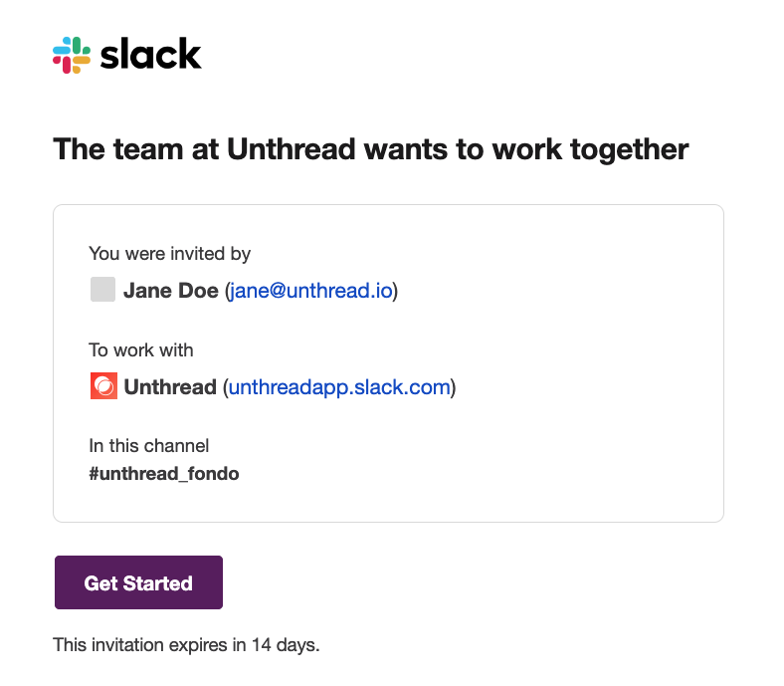Open the unthreadapp.slack.com workspace link
The height and width of the screenshot is (686, 784).
click(339, 386)
